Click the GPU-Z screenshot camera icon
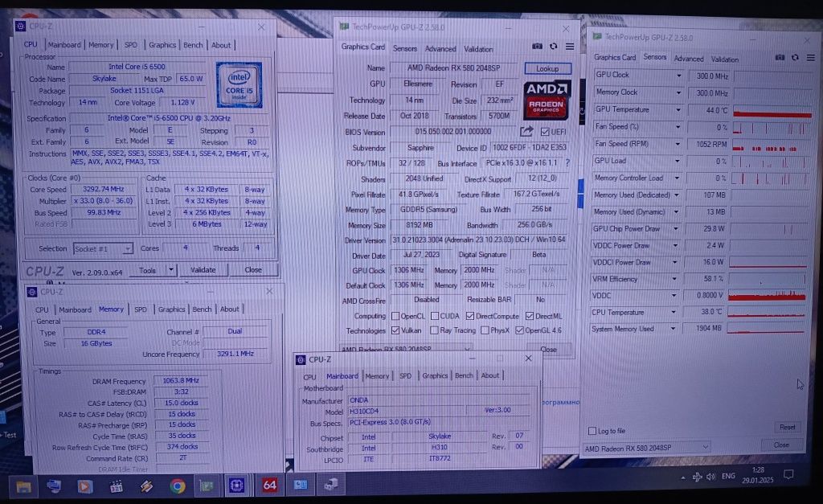The height and width of the screenshot is (504, 823). [x=537, y=46]
